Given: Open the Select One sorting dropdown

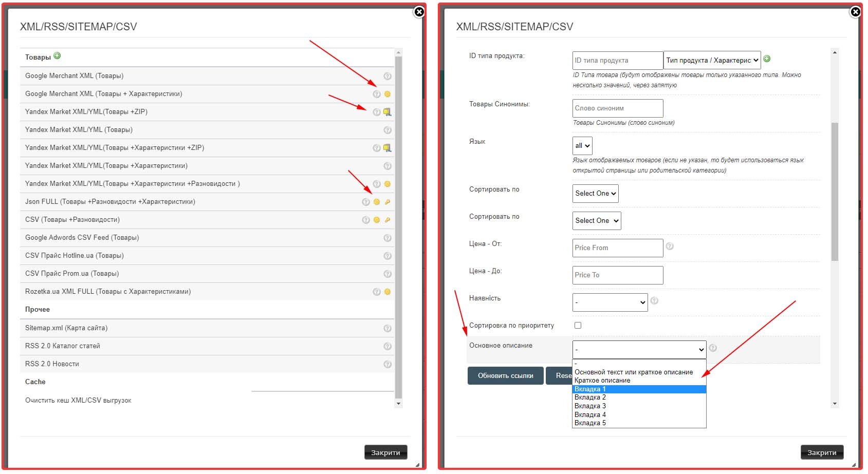Looking at the screenshot, I should click(595, 193).
